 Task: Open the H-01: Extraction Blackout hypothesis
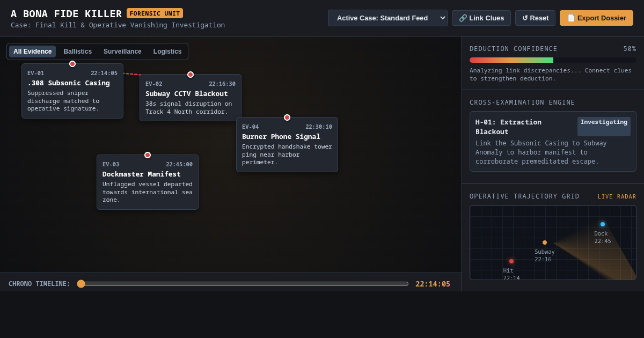coord(553,142)
